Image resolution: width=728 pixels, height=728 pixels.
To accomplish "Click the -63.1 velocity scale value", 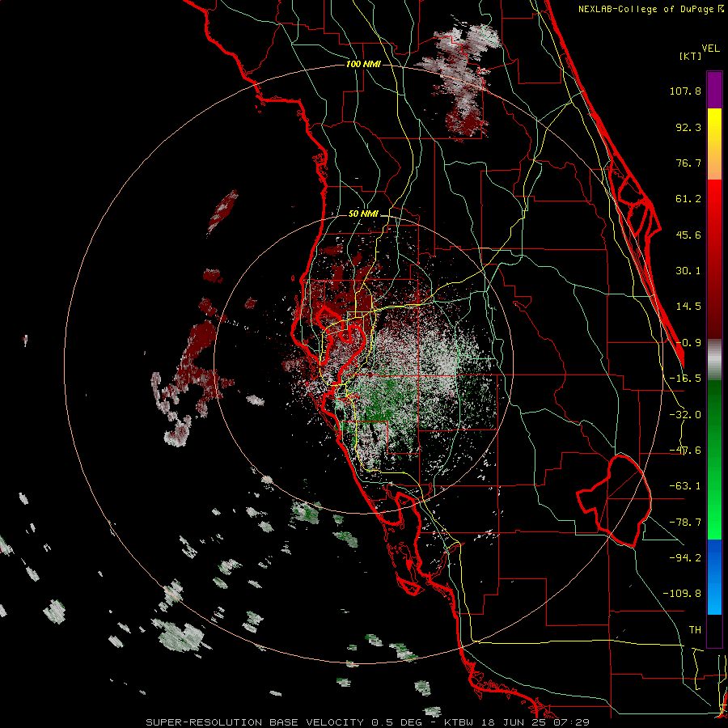I will pos(685,486).
